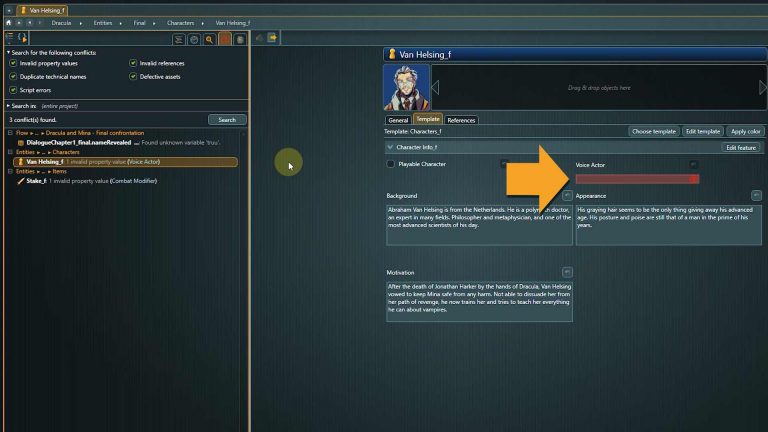Click the Apply color button
This screenshot has height=432, width=768.
pyautogui.click(x=745, y=131)
